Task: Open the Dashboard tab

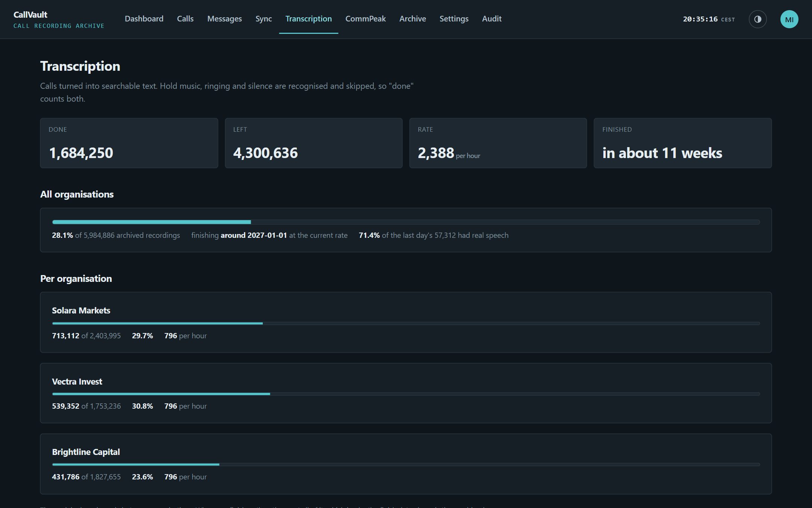Action: (144, 19)
